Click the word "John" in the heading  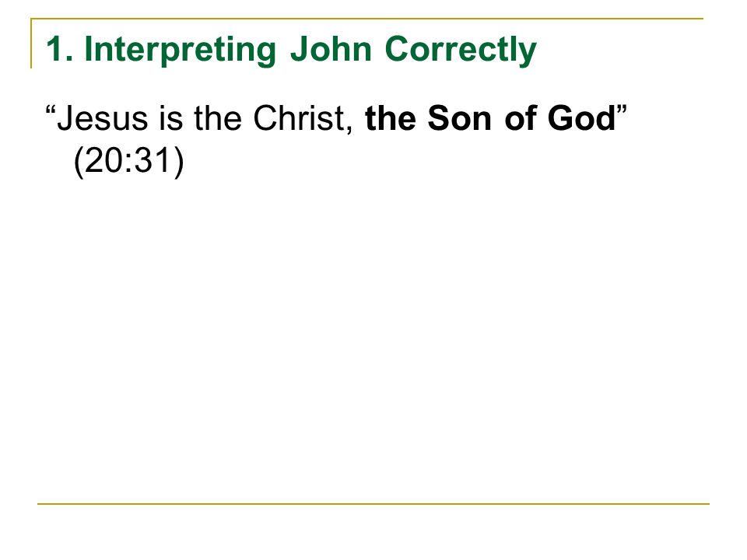[x=331, y=49]
